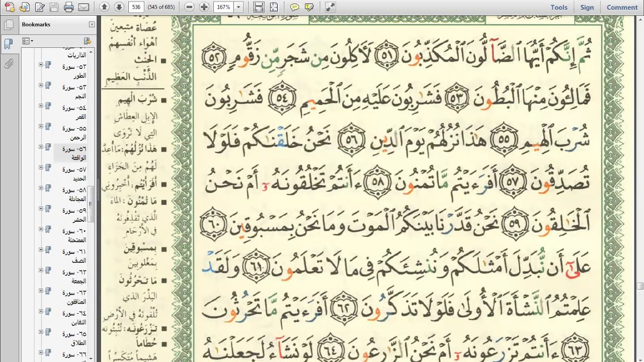Go to previous page with up arrow
644x362 pixels.
pos(104,7)
